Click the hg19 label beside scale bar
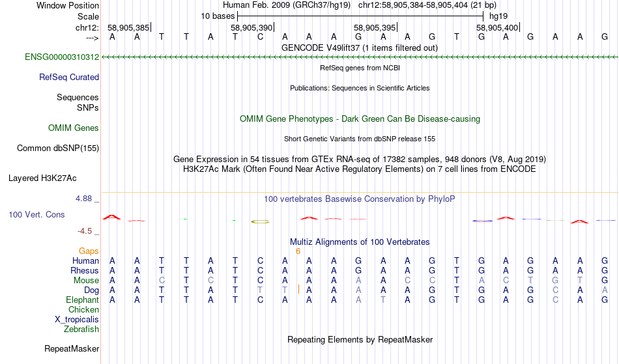619x364 pixels. click(498, 16)
